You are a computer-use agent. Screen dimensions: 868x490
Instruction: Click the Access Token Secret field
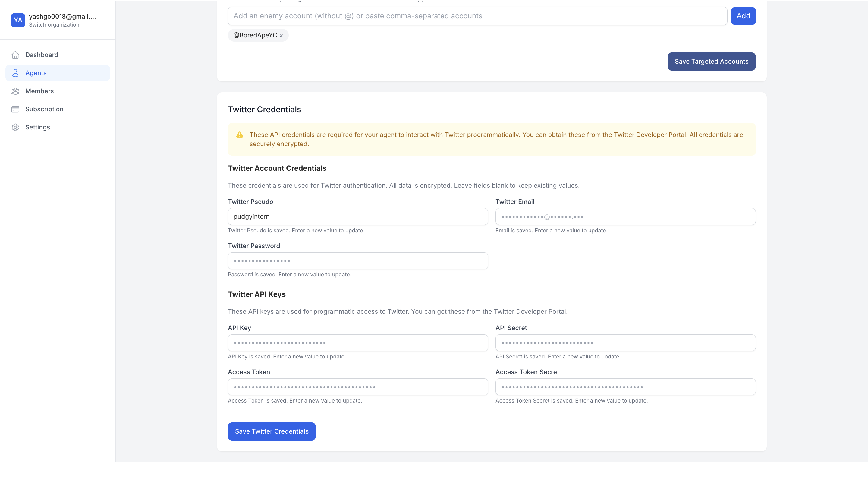point(625,387)
